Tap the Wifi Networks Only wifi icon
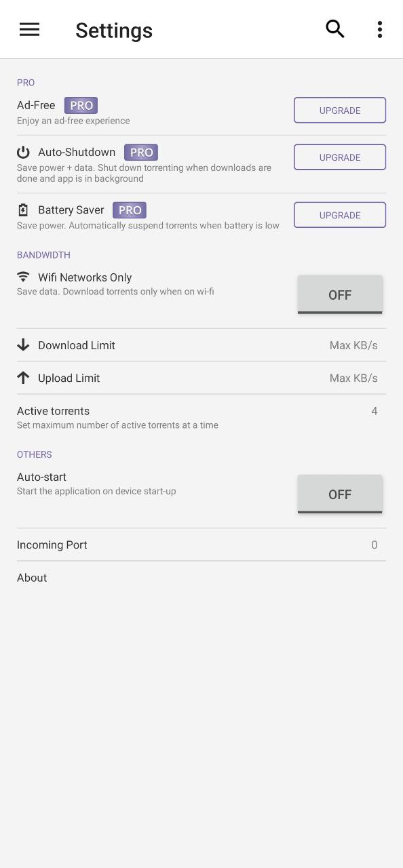The width and height of the screenshot is (403, 868). [x=23, y=277]
